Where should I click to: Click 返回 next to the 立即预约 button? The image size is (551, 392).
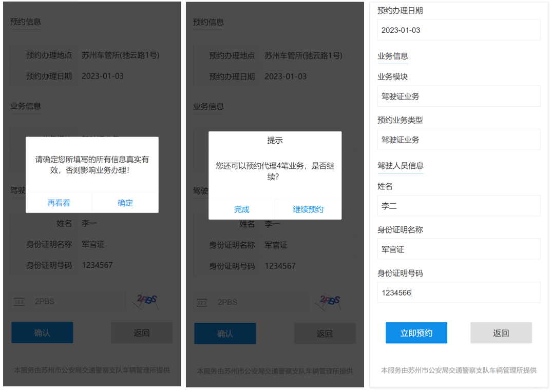(501, 333)
